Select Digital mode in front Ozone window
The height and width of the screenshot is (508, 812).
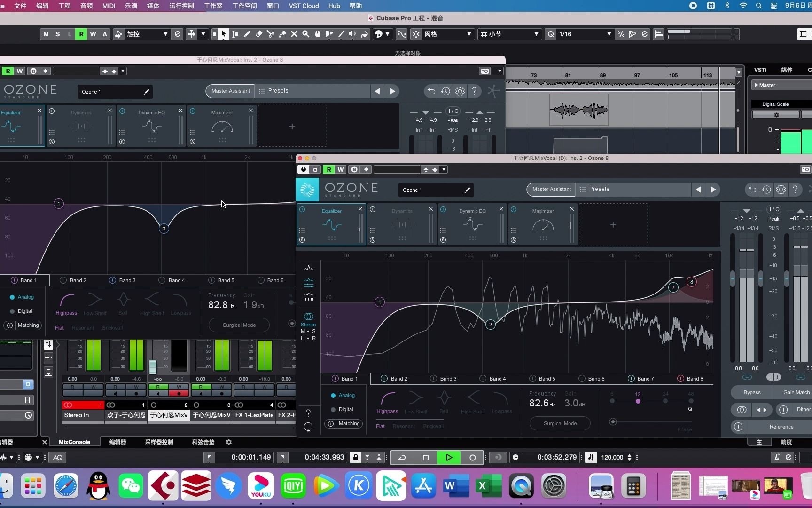click(x=342, y=410)
